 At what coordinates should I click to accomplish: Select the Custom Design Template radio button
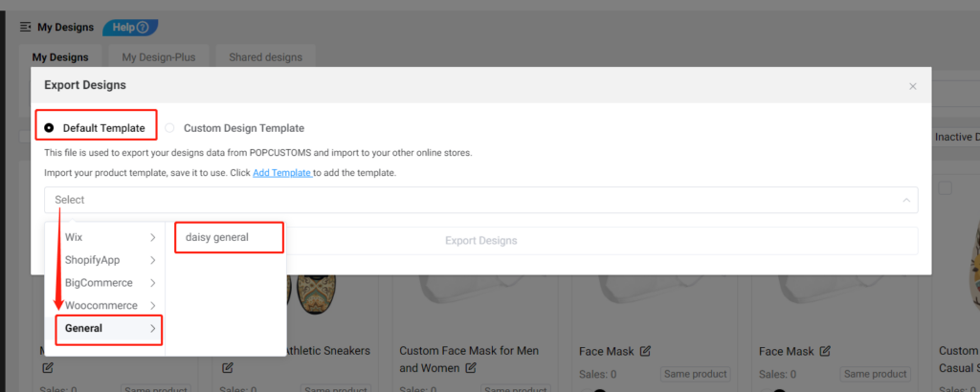click(169, 128)
